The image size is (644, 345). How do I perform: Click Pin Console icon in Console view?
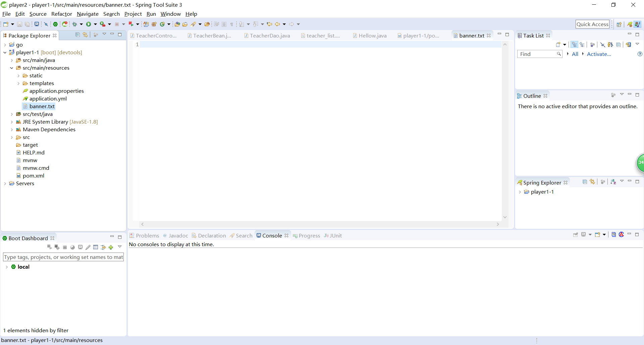pos(576,235)
